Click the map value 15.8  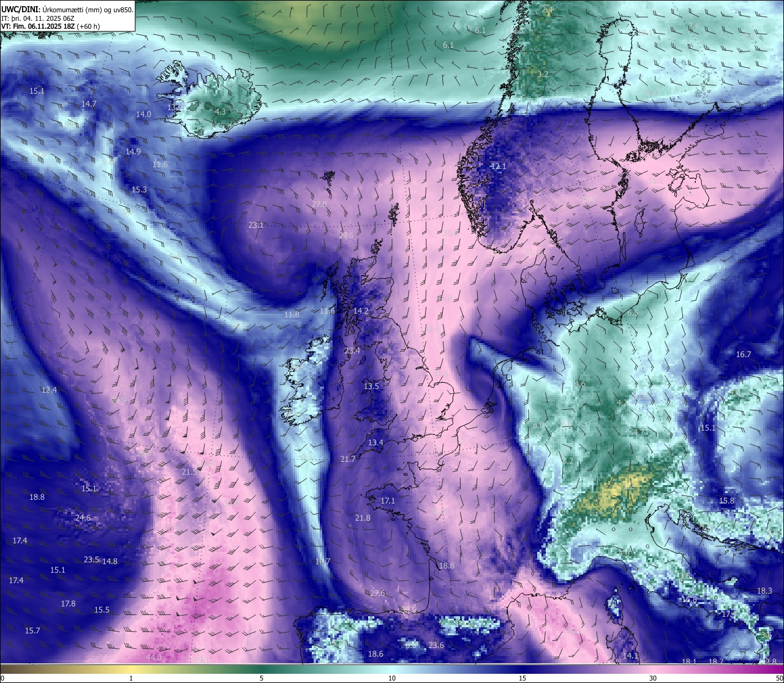click(x=726, y=500)
